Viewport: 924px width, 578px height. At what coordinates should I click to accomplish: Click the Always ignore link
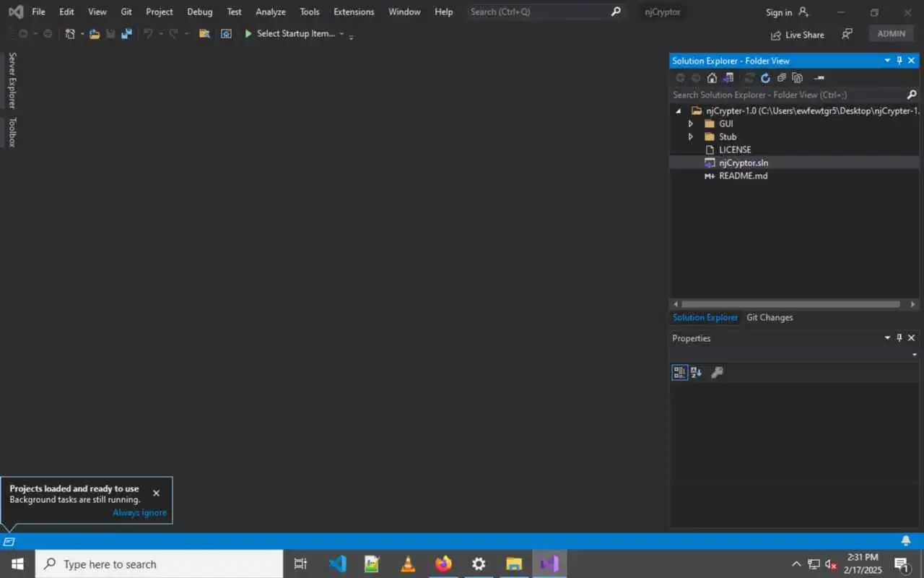[140, 512]
